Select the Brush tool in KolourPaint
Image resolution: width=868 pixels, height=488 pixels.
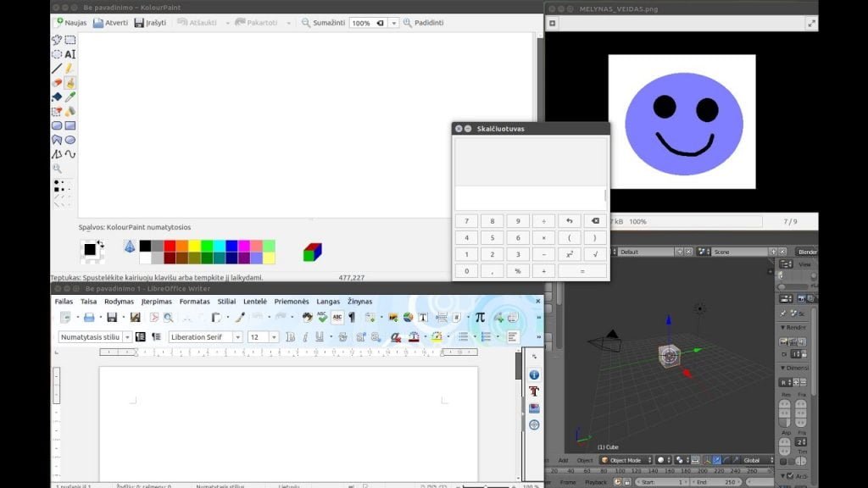[x=70, y=83]
